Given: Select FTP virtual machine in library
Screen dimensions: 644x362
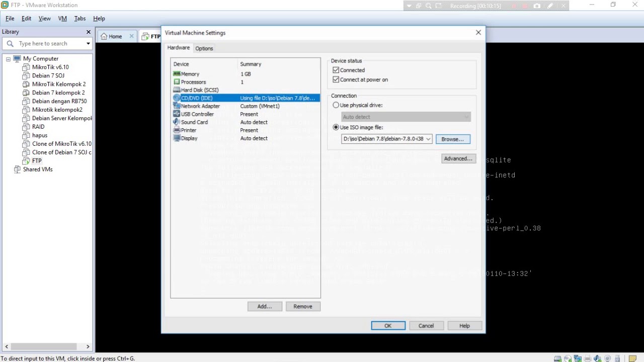Looking at the screenshot, I should pyautogui.click(x=37, y=161).
